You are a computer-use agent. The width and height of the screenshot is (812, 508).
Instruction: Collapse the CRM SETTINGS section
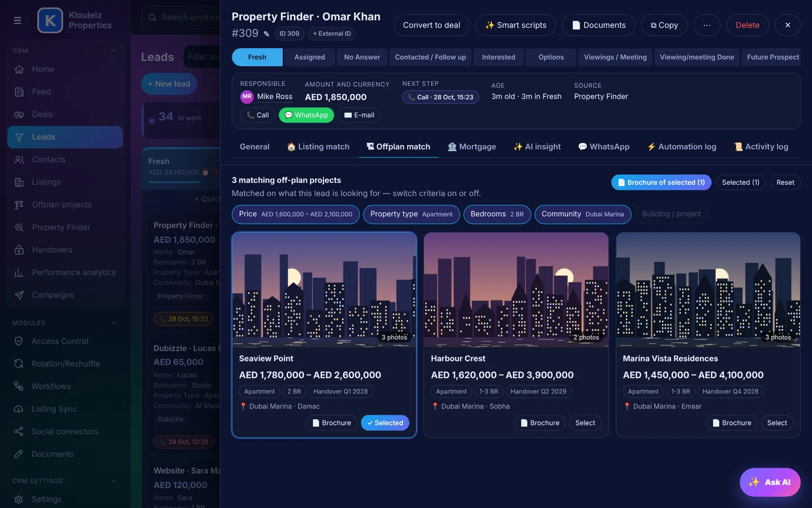[114, 481]
